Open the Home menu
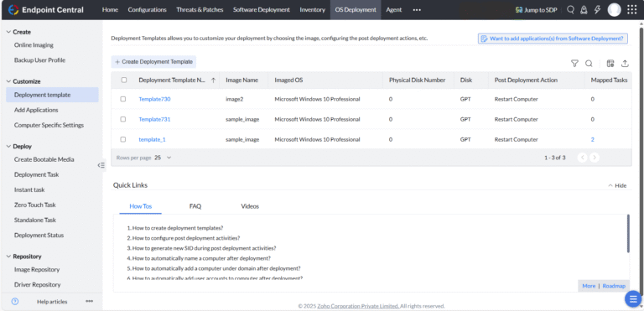This screenshot has width=644, height=311. coord(110,10)
